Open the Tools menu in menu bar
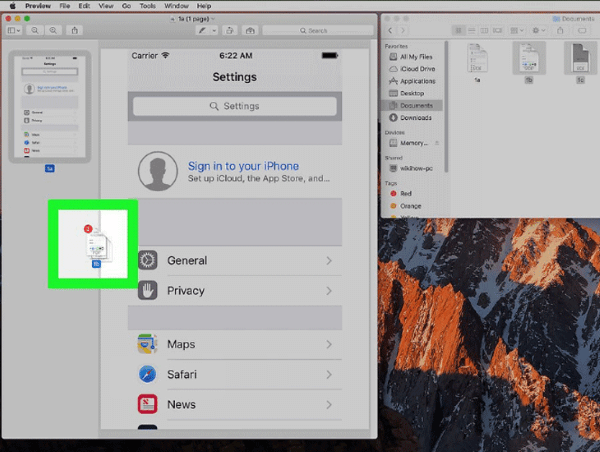Viewport: 600px width, 452px height. coord(149,5)
